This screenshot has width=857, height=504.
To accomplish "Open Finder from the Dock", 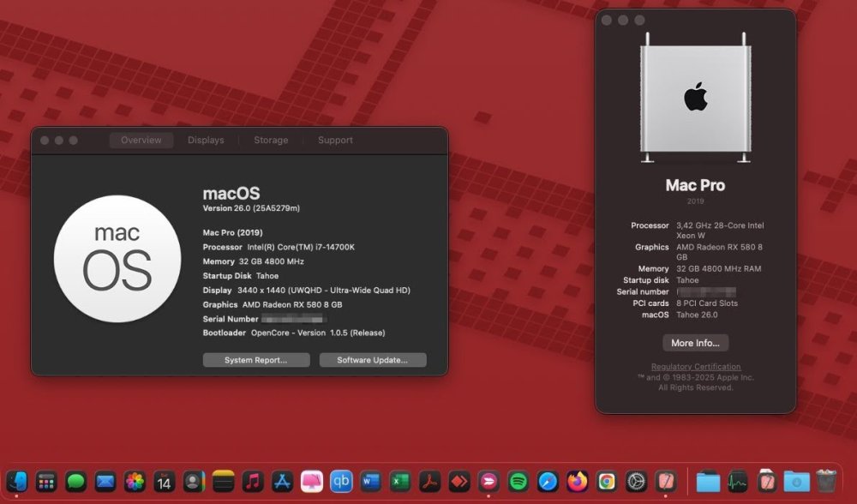I will tap(17, 482).
